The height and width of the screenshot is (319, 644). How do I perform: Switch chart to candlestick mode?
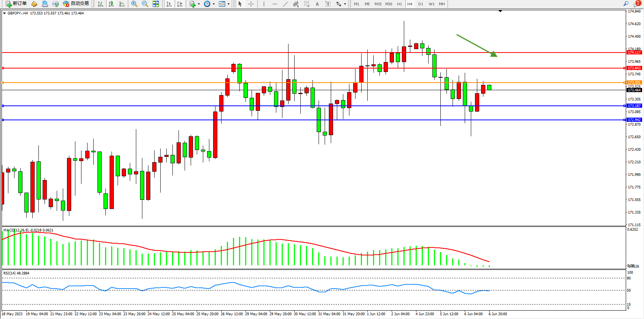coord(111,4)
